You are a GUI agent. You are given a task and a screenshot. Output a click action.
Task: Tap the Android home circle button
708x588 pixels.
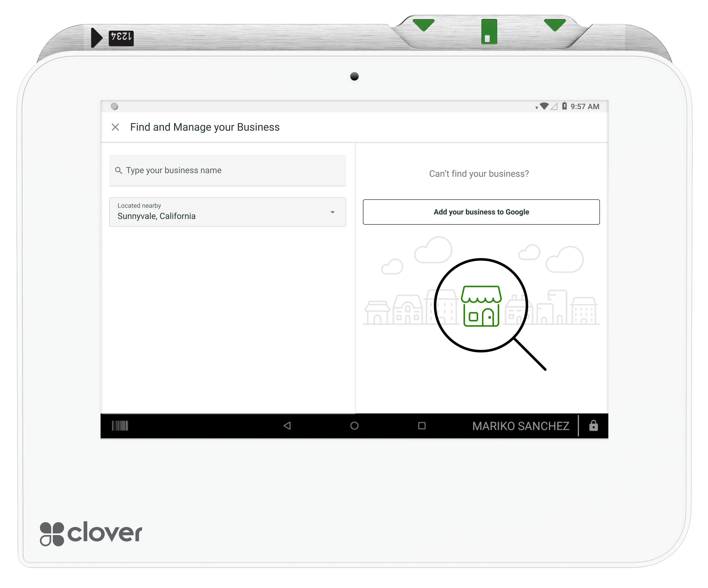pyautogui.click(x=354, y=426)
